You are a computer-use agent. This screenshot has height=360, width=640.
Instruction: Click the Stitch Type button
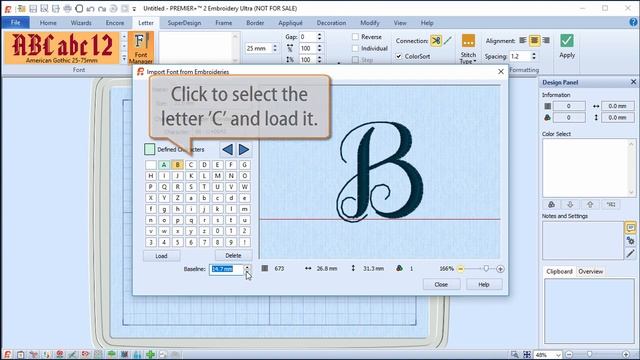tap(468, 49)
